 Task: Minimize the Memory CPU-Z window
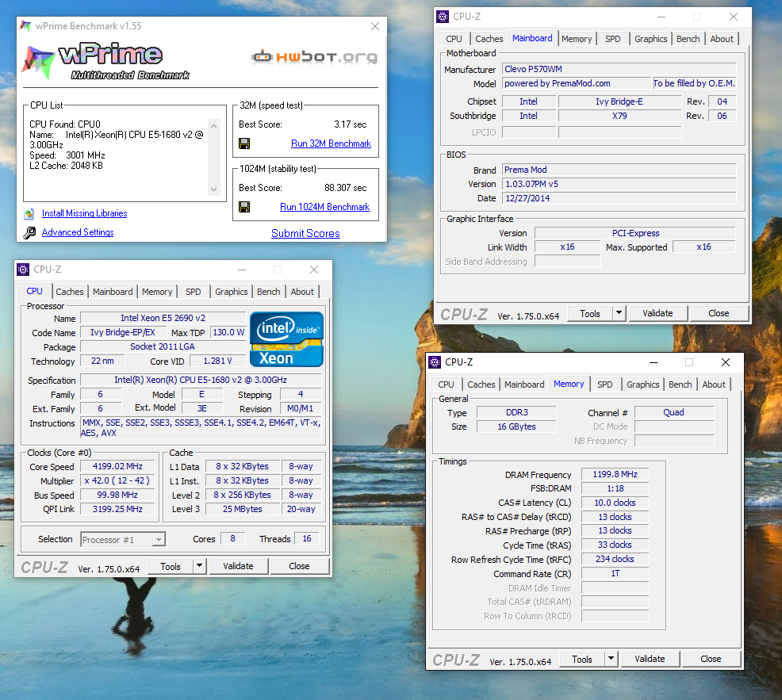click(654, 362)
